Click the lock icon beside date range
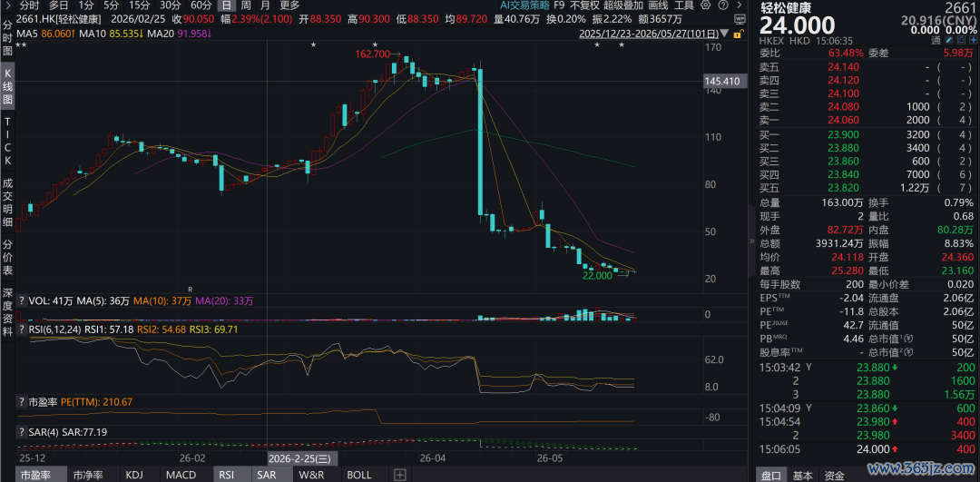The width and height of the screenshot is (980, 482). pyautogui.click(x=738, y=34)
